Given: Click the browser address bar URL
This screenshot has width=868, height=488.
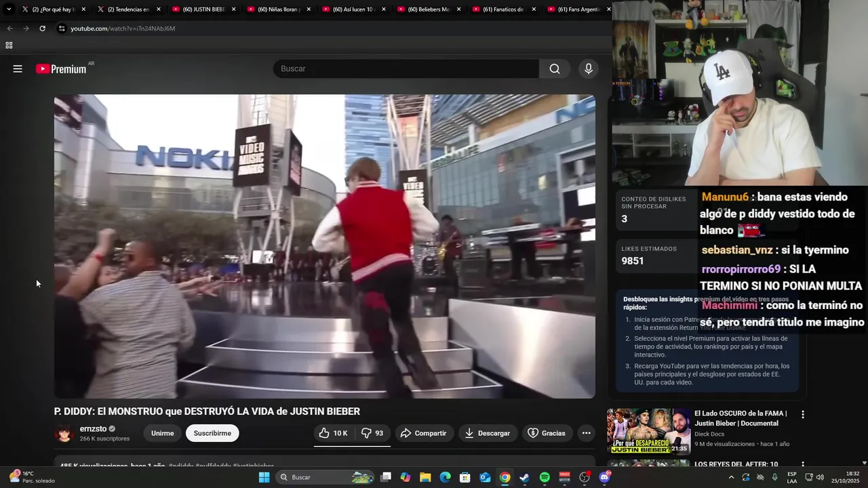Looking at the screenshot, I should [123, 28].
